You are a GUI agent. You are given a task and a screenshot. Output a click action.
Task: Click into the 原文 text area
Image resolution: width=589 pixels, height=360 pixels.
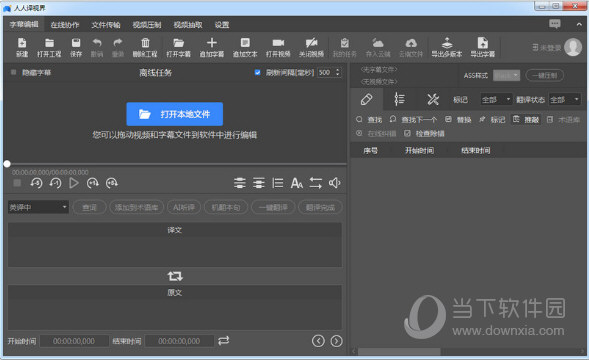pos(175,307)
